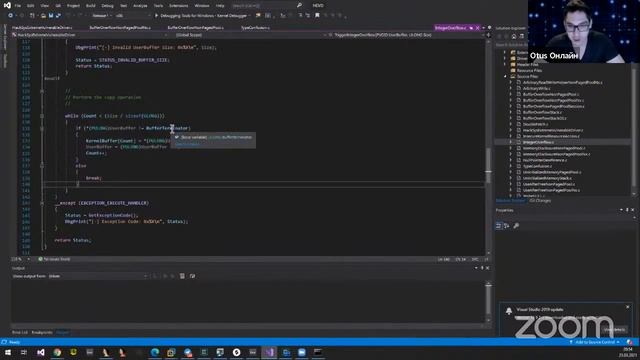Select BufferOverflowStack.c in Solution Explorer
640x360 pixels.
[542, 112]
